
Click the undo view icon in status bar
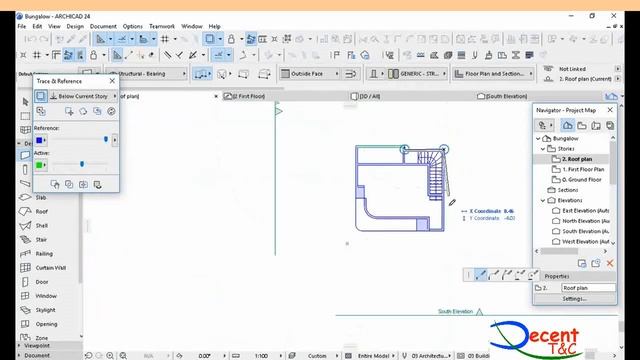[x=89, y=356]
